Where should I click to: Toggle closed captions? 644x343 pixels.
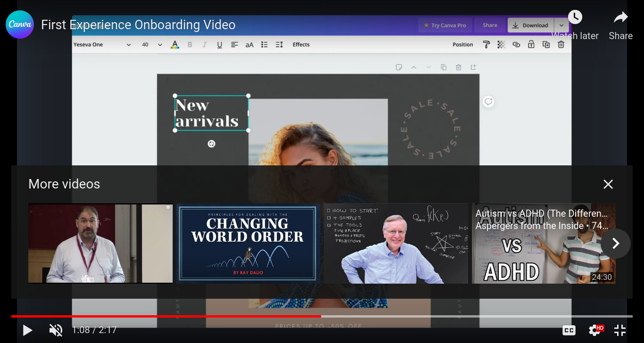point(569,330)
